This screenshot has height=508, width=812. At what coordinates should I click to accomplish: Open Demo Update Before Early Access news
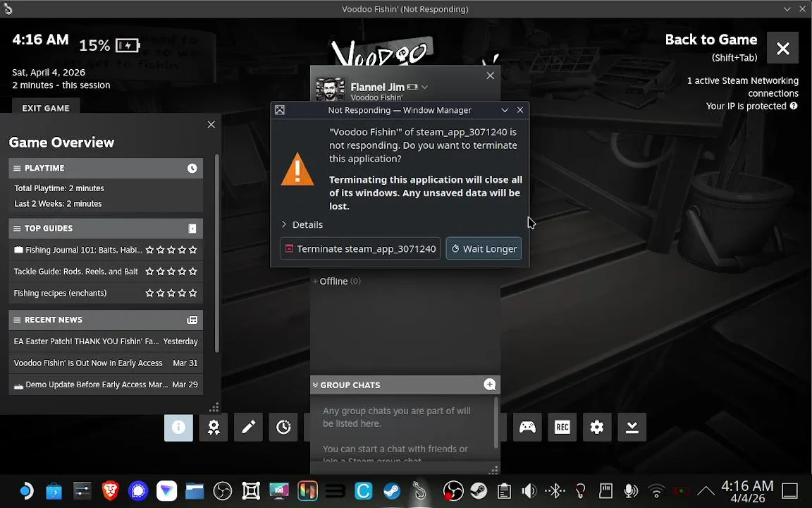pos(106,385)
